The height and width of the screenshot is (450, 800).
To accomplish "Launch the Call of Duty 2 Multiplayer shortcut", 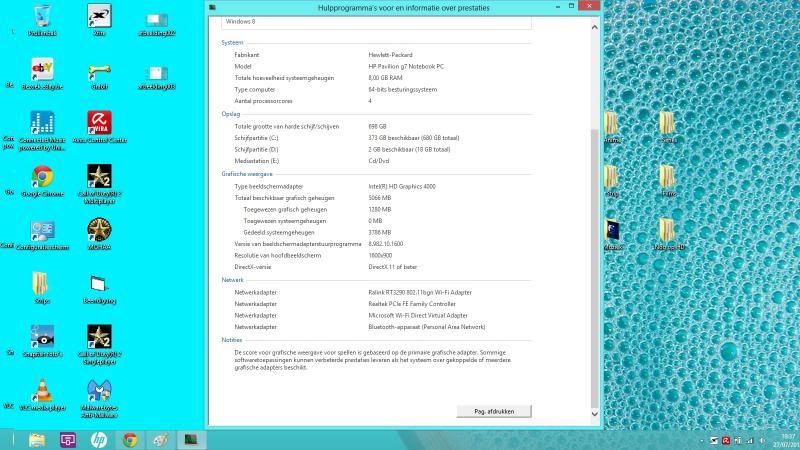I will [x=99, y=184].
